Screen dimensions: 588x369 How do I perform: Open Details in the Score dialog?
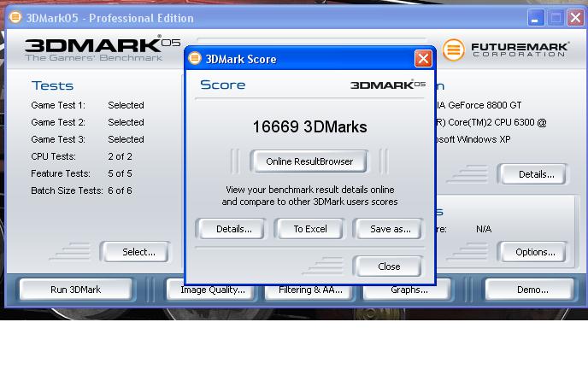pyautogui.click(x=233, y=229)
